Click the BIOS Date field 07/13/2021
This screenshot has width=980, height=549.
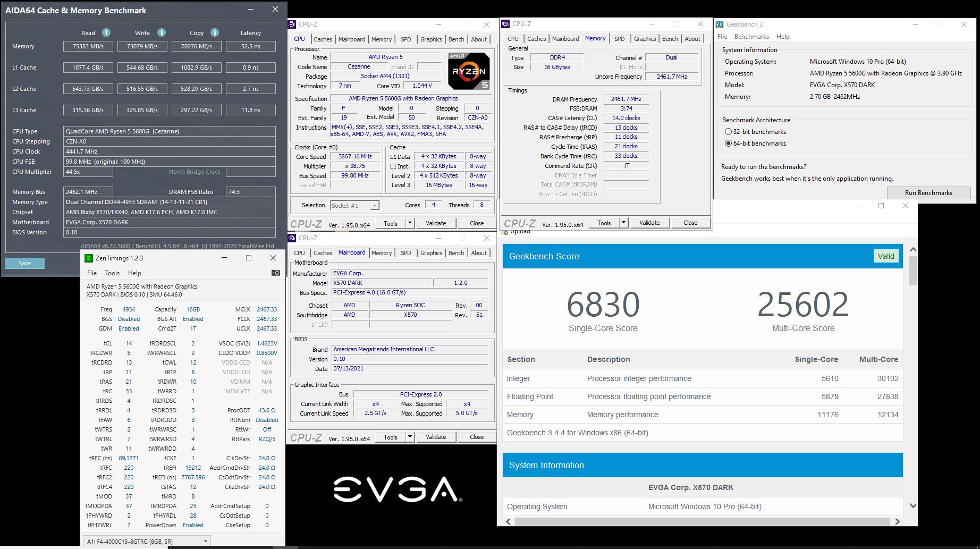410,368
